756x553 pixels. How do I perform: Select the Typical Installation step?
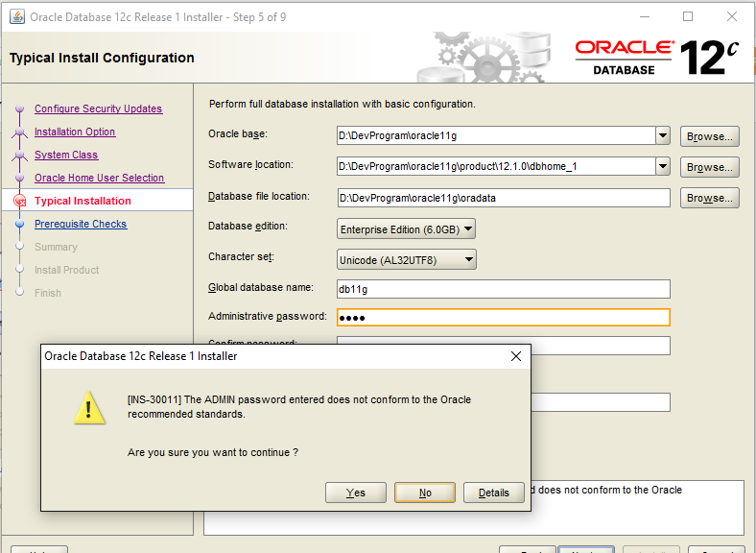83,201
